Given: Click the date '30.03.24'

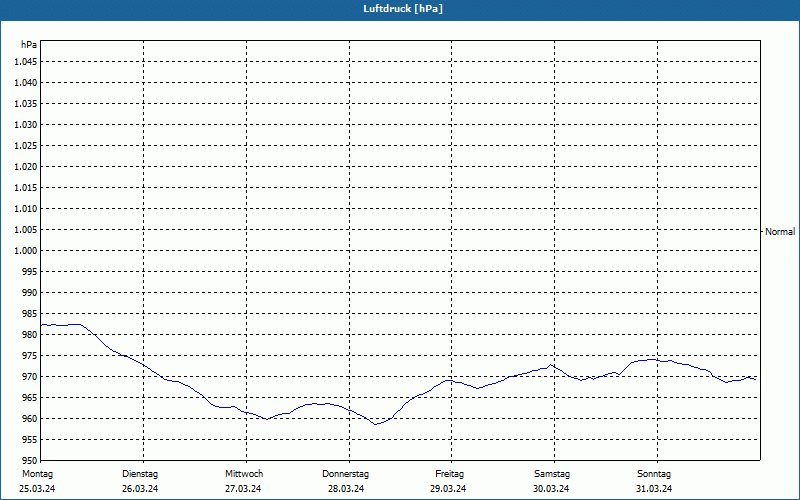Looking at the screenshot, I should tap(551, 489).
